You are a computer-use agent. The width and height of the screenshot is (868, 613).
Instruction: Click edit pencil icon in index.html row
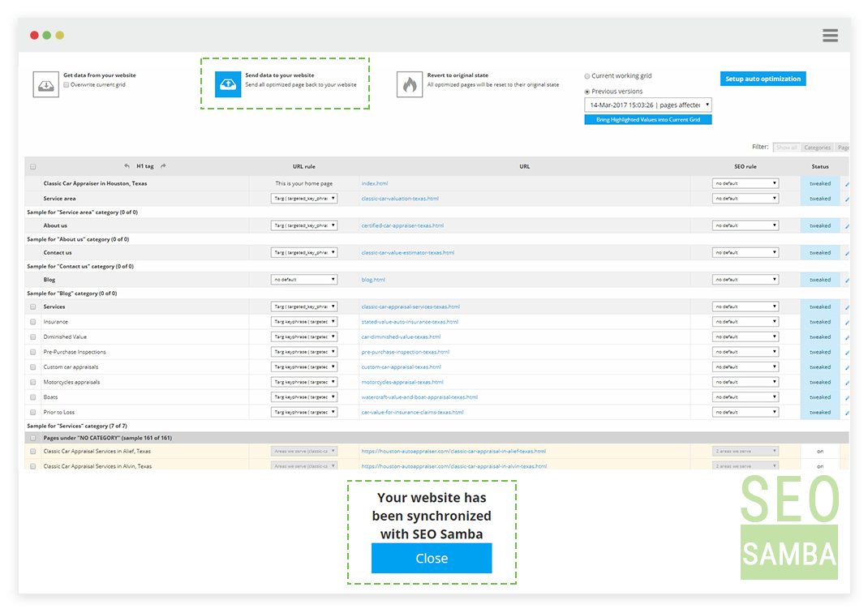click(846, 184)
